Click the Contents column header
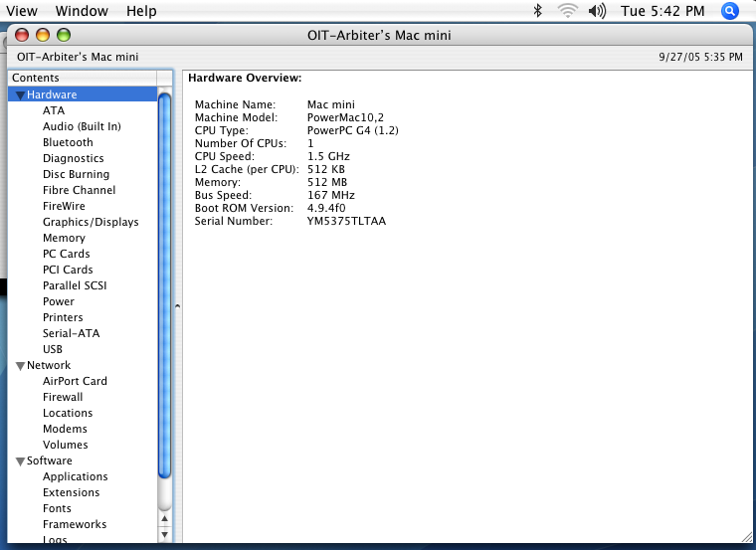756x550 pixels. pos(82,78)
